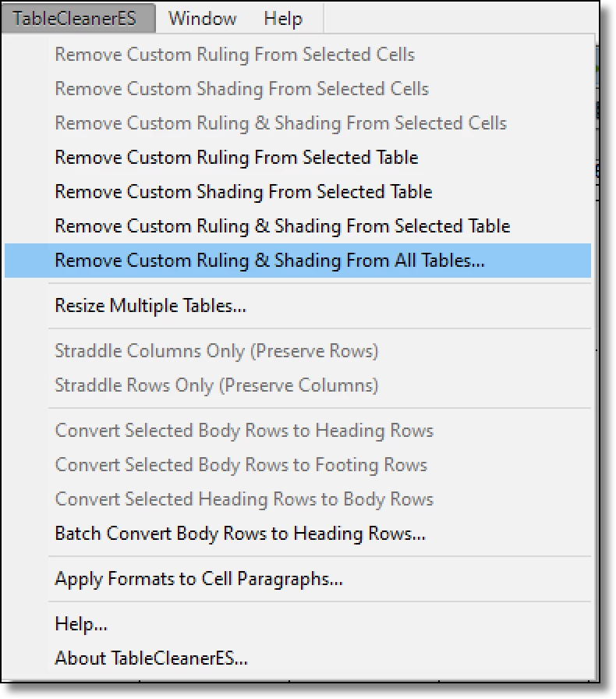Open Apply Formats to Cell Paragraphs
Screen dimensions: 616x699
(x=298, y=580)
